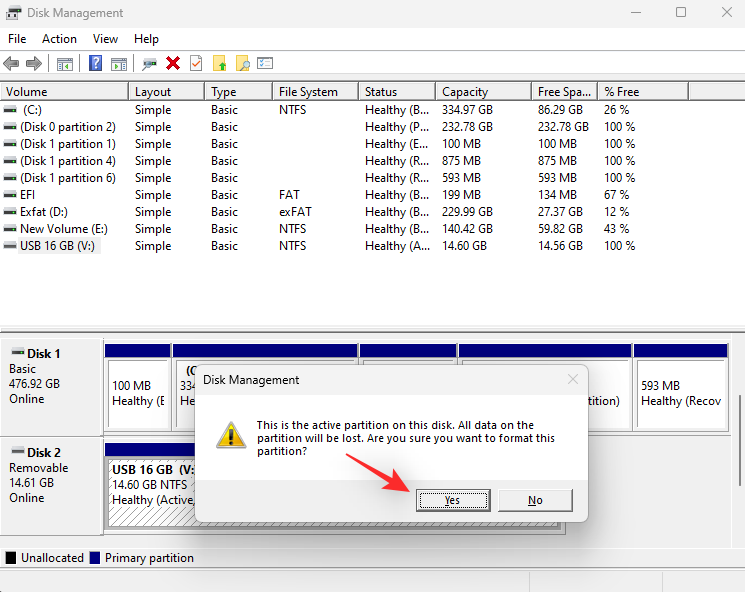Viewport: 745px width, 592px height.
Task: Cancel formatting with the No button
Action: (535, 500)
